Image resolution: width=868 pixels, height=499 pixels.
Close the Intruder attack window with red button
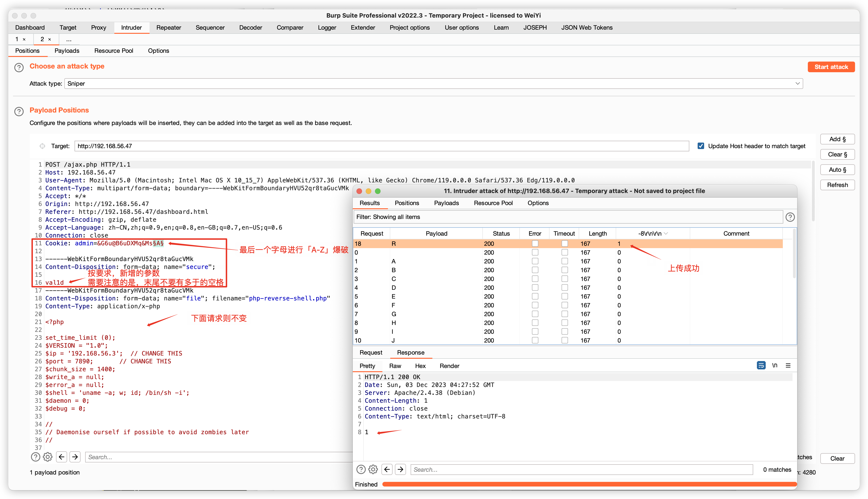tap(359, 191)
